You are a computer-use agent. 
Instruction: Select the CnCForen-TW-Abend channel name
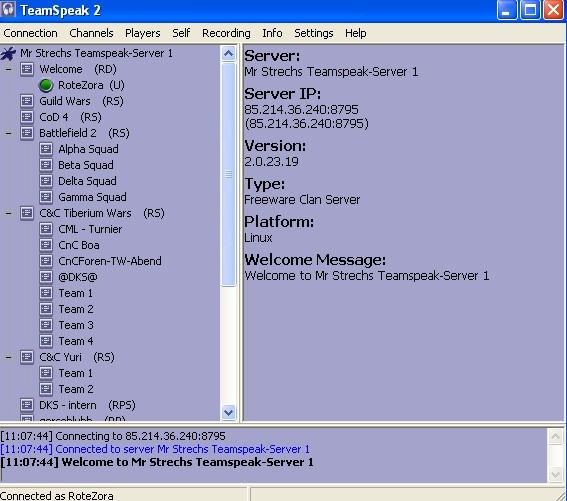110,261
